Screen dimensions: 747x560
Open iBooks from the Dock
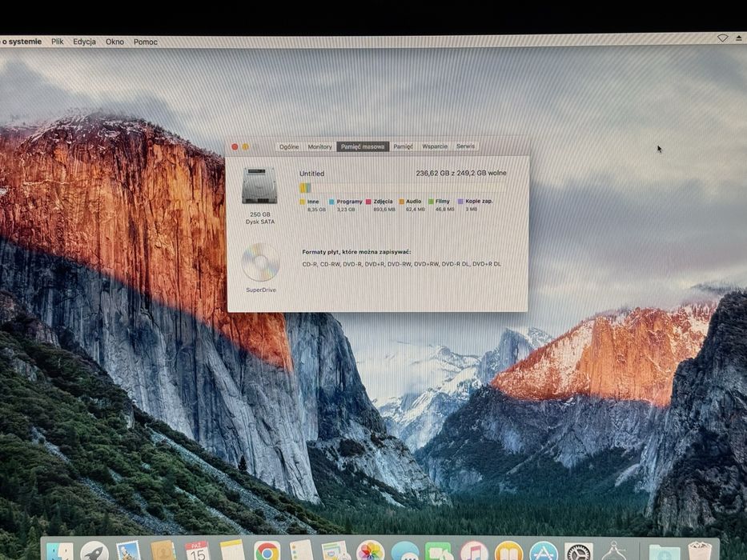(x=508, y=551)
